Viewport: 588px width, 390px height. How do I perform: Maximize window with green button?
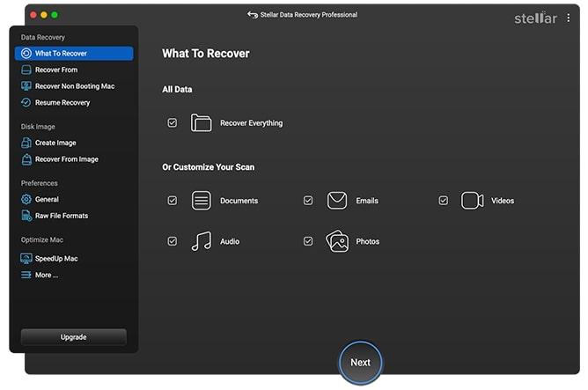(x=55, y=15)
